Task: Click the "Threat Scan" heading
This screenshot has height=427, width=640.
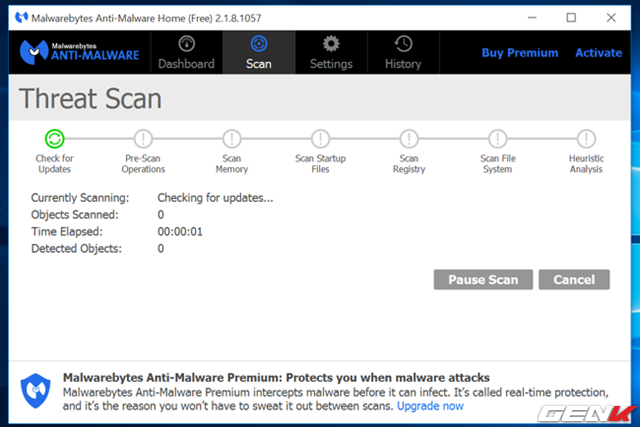Action: [90, 99]
